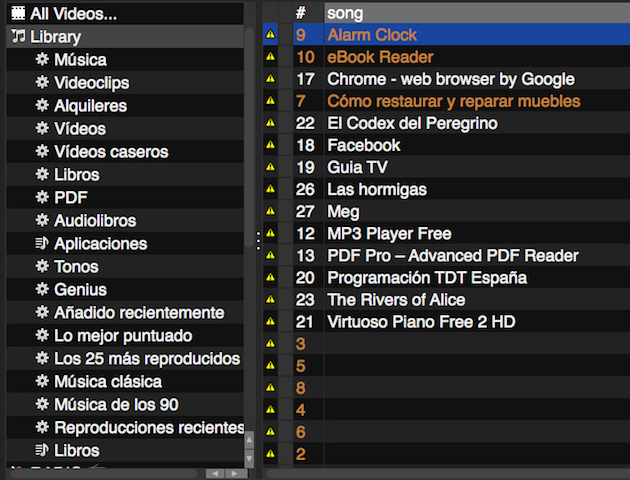This screenshot has width=630, height=480.
Task: Open the Música playlist
Action: (125, 59)
